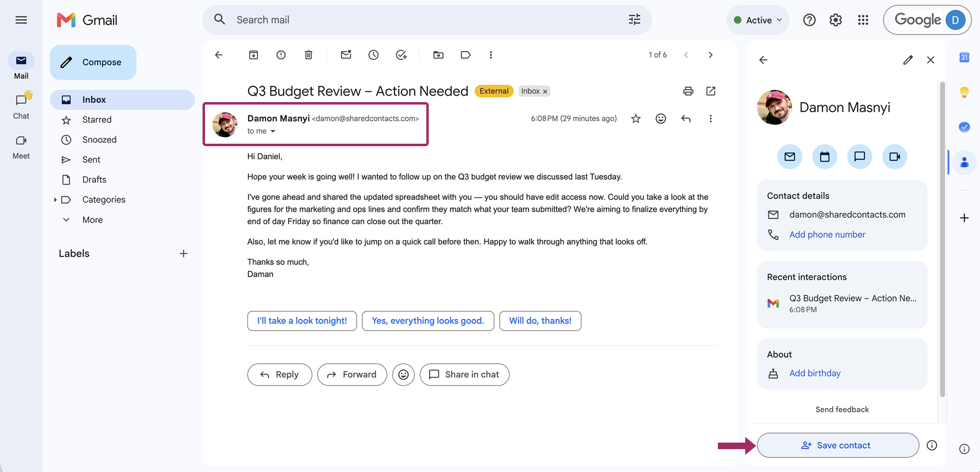
Task: Click the Reply button below the email
Action: tap(279, 374)
